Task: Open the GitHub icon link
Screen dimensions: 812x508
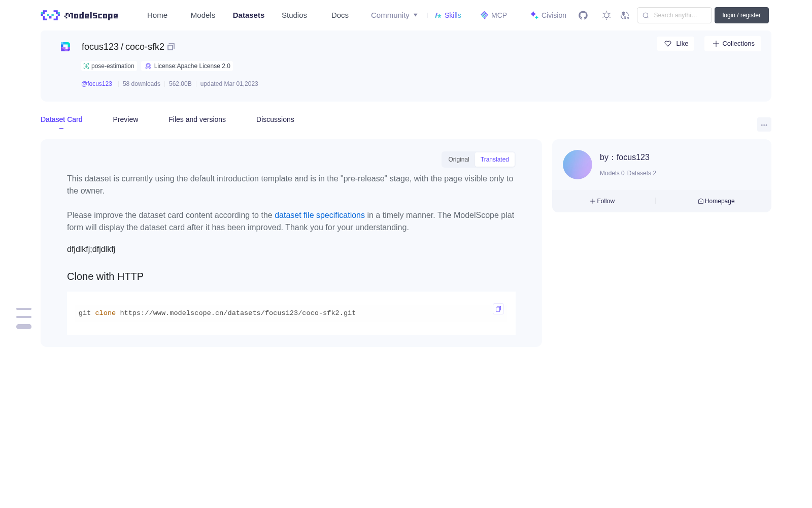Action: (x=583, y=15)
